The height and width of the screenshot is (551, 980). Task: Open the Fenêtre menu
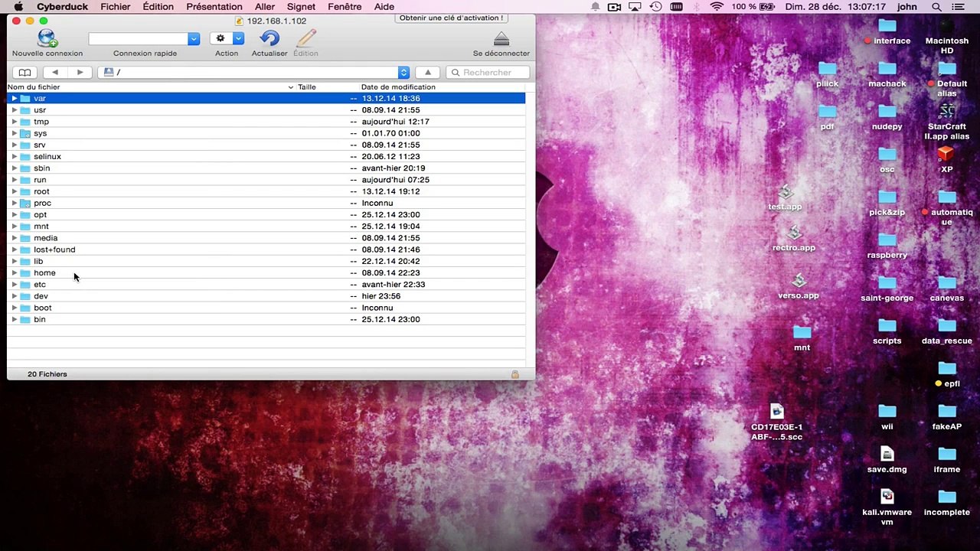345,7
